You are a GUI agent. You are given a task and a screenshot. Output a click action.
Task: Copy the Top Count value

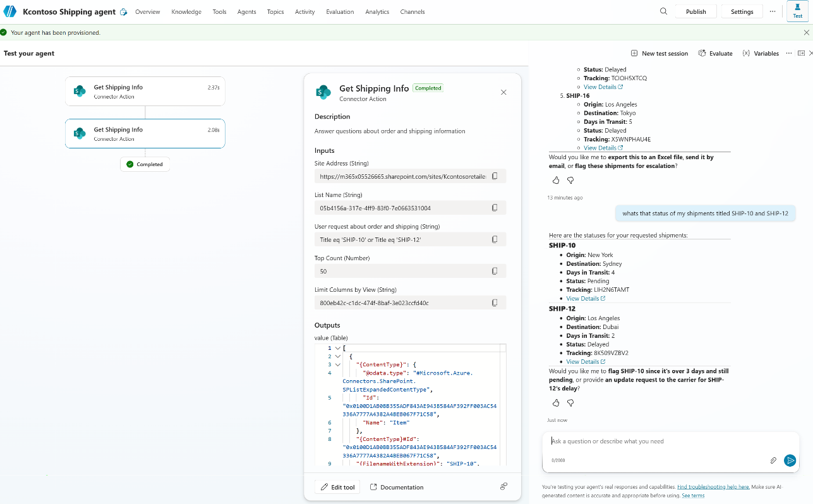[x=495, y=271]
